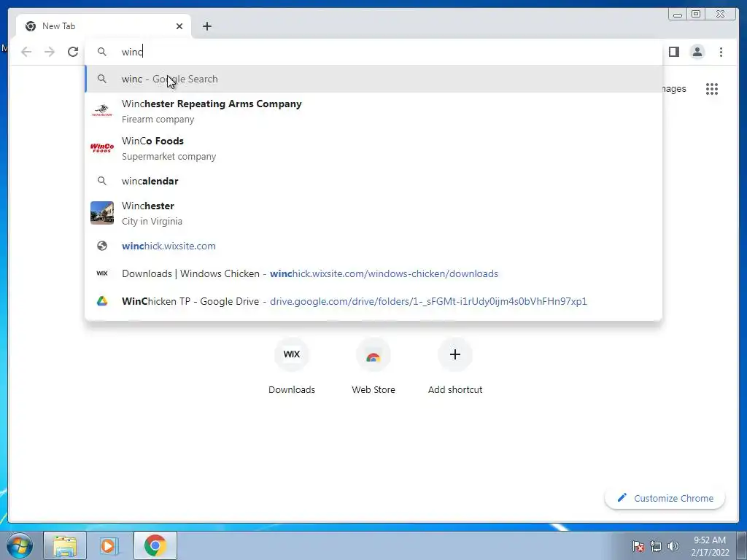Select the WinCo Foods suggestion
The image size is (747, 560).
[x=373, y=148]
